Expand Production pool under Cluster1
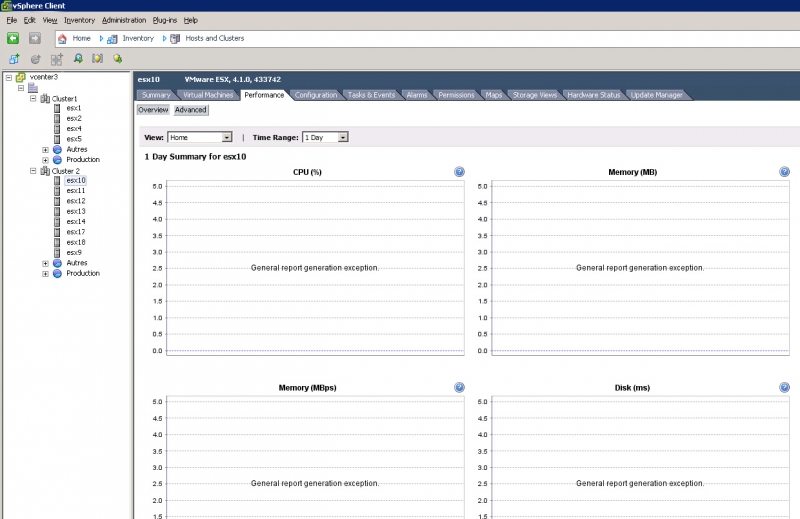This screenshot has height=519, width=800. 45,160
